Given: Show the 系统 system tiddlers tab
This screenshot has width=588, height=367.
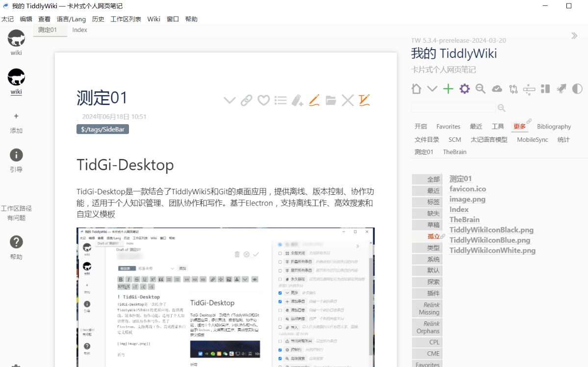Looking at the screenshot, I should click(x=427, y=259).
